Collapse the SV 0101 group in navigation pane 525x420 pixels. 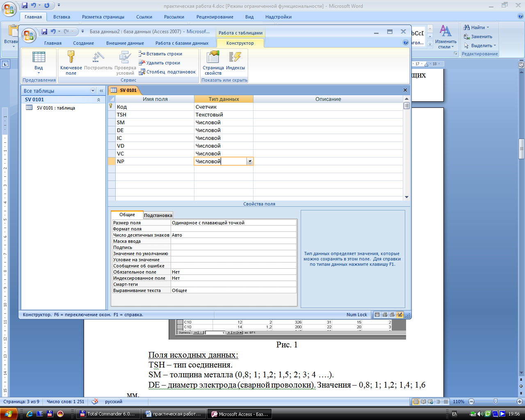98,100
